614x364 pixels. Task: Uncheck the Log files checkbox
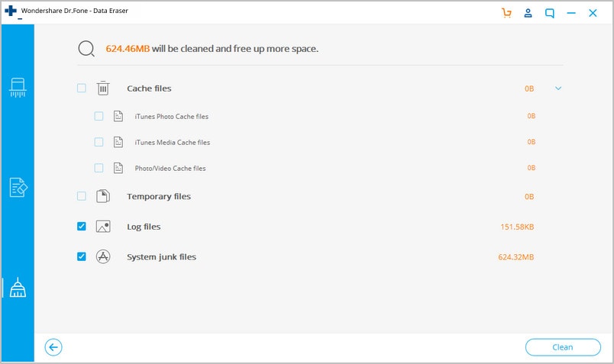[x=82, y=227]
